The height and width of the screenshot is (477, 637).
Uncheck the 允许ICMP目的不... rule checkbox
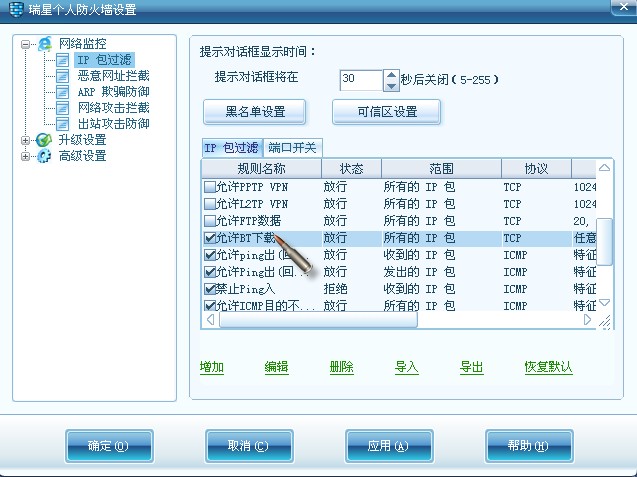pos(210,306)
